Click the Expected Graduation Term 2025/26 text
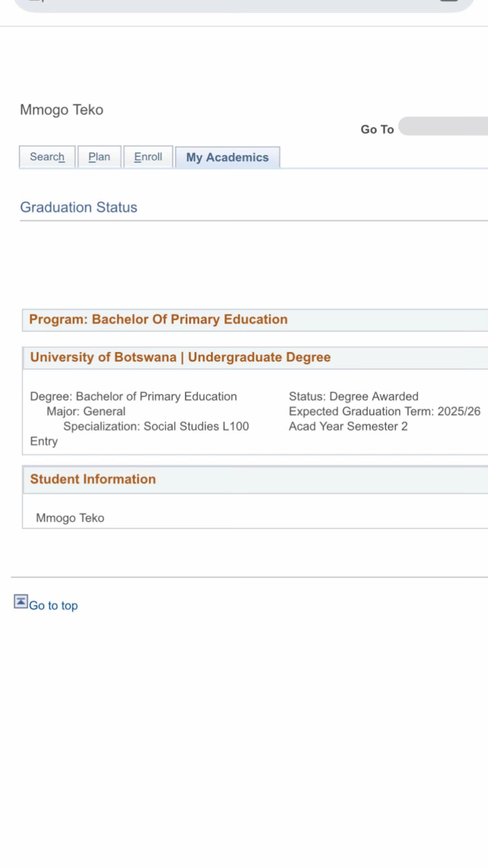The height and width of the screenshot is (868, 488). pyautogui.click(x=385, y=411)
